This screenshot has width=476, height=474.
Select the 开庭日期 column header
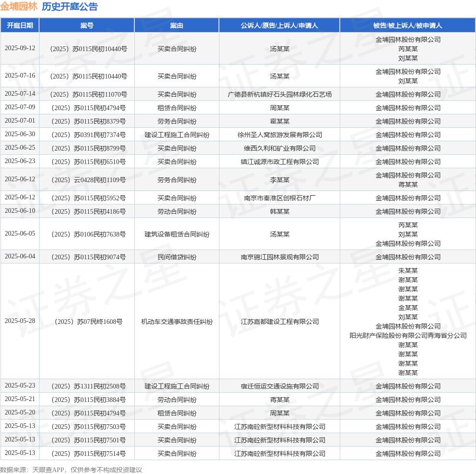coord(20,26)
